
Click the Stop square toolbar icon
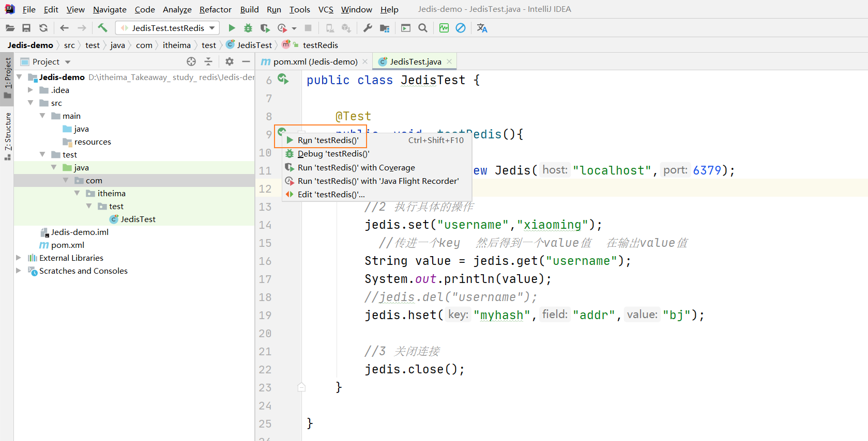click(308, 28)
